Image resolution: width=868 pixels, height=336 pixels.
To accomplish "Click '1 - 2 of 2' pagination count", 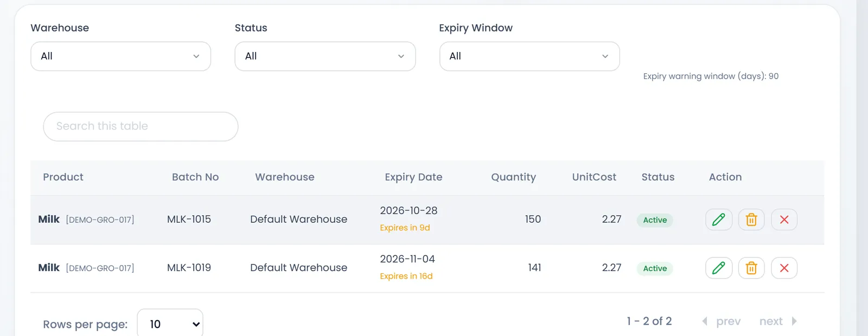I will coord(649,321).
